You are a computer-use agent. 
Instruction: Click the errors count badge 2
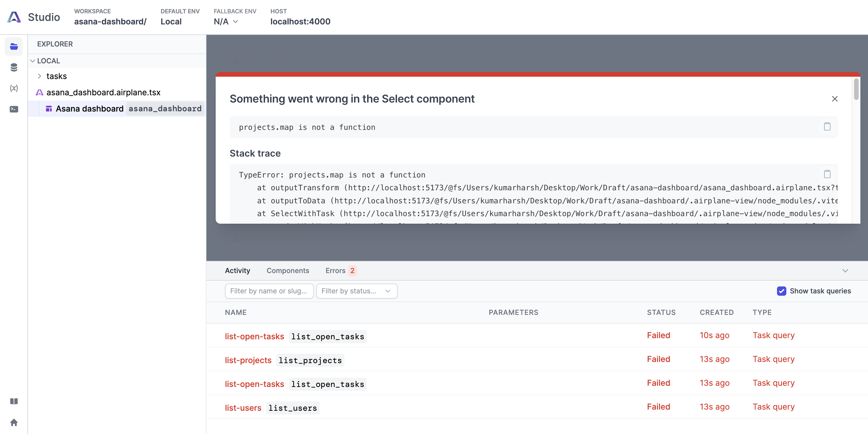click(352, 271)
